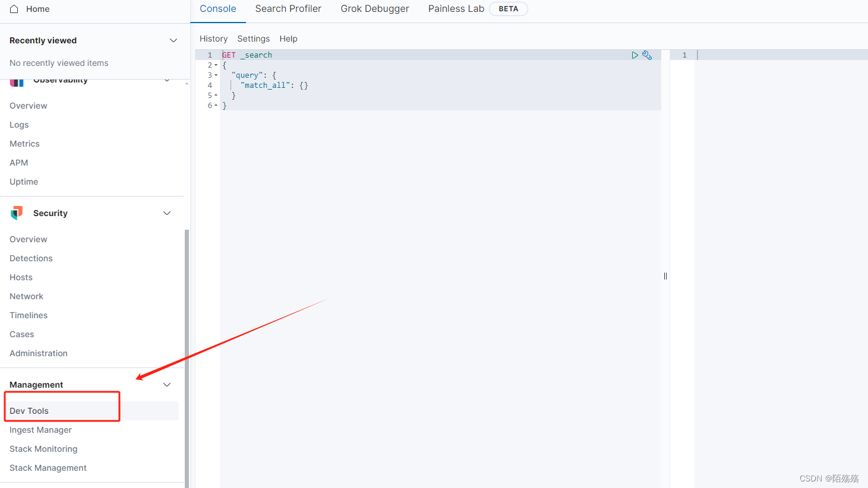
Task: Open the Metrics page
Action: pyautogui.click(x=24, y=144)
